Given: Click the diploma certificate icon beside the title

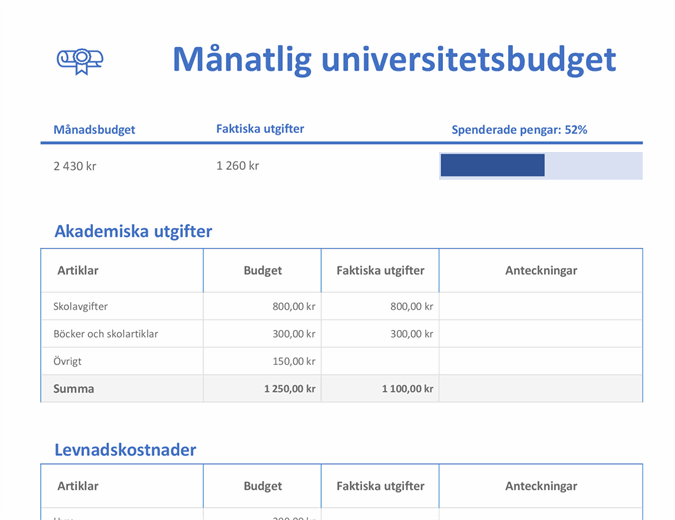Looking at the screenshot, I should 80,61.
